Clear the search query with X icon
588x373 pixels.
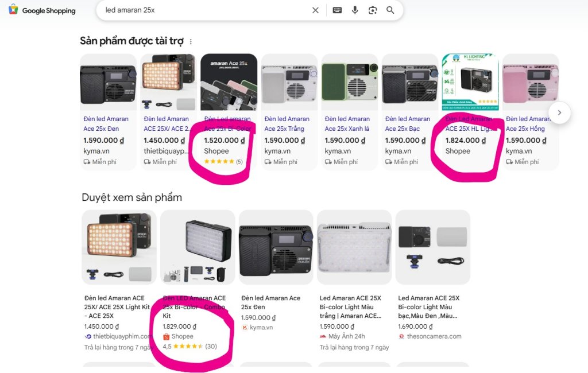[315, 10]
